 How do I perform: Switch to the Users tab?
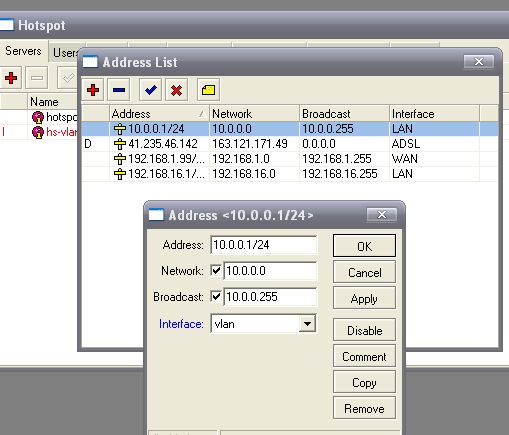[x=65, y=53]
